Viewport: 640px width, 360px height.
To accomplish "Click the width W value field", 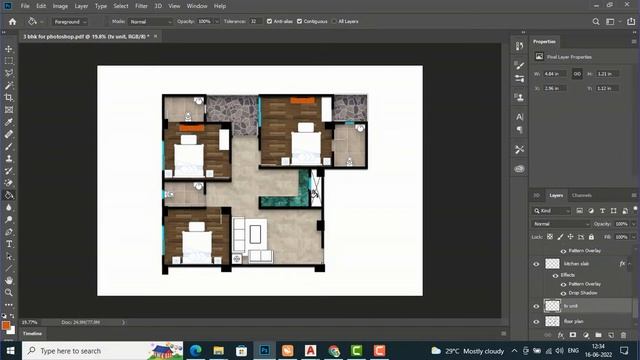I will coord(555,74).
